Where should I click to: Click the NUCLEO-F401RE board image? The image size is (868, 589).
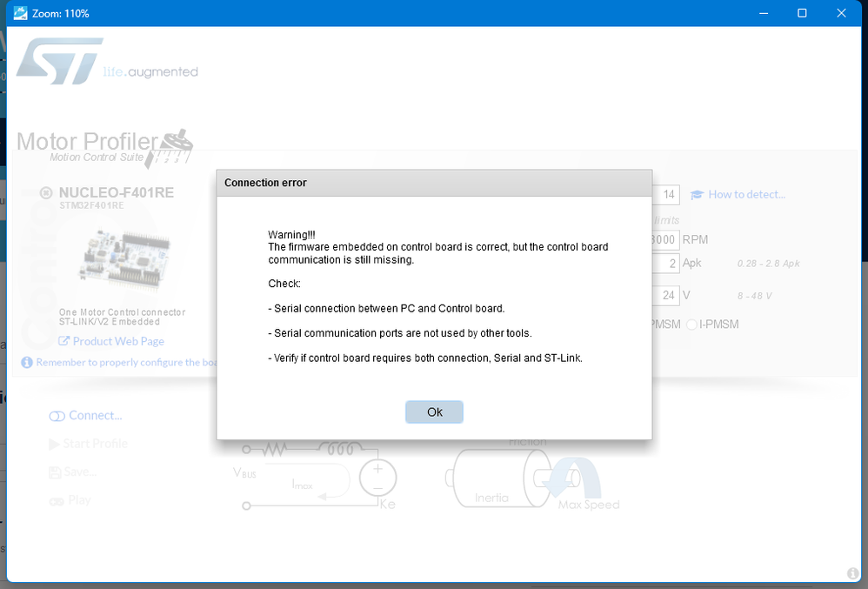click(x=125, y=259)
